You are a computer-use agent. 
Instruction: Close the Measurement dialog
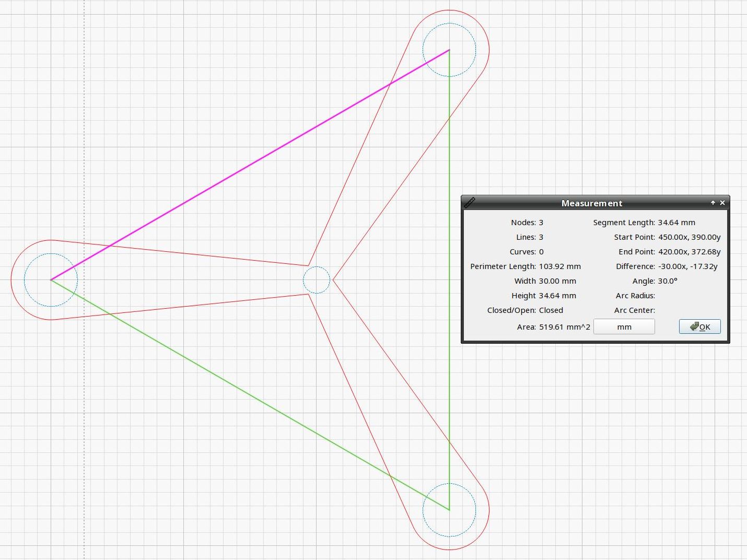722,203
